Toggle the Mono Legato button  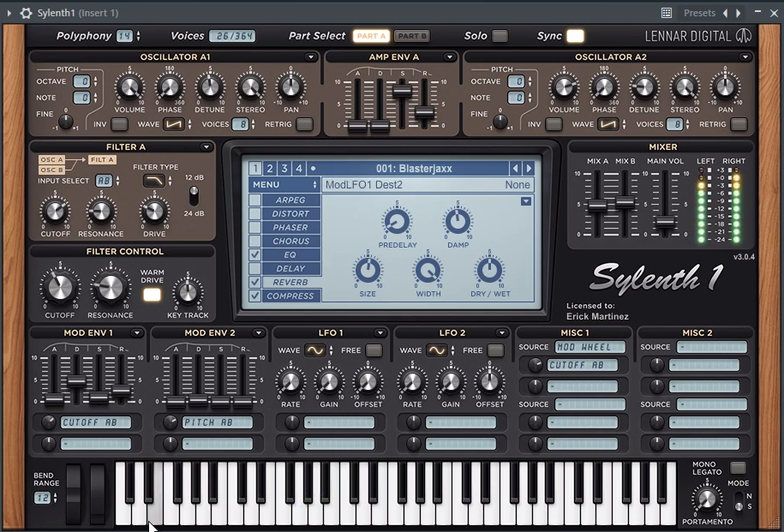pos(738,468)
